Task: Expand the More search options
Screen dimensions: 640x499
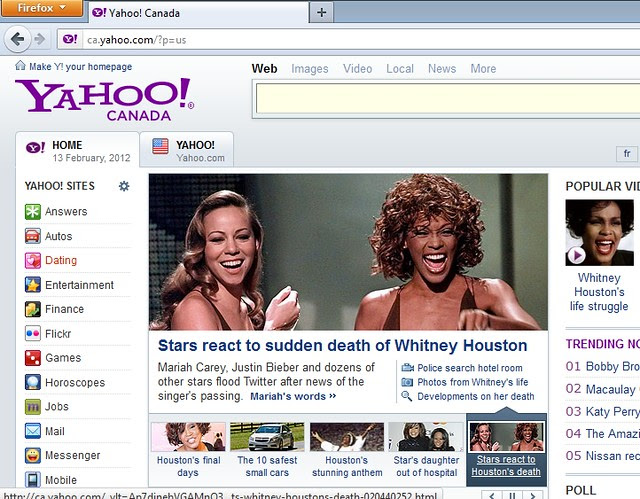Action: pos(483,69)
